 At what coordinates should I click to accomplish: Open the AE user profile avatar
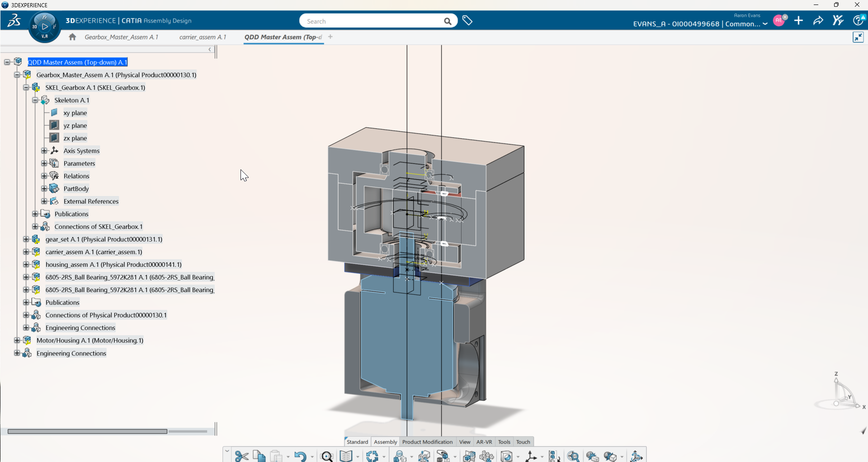(x=779, y=20)
